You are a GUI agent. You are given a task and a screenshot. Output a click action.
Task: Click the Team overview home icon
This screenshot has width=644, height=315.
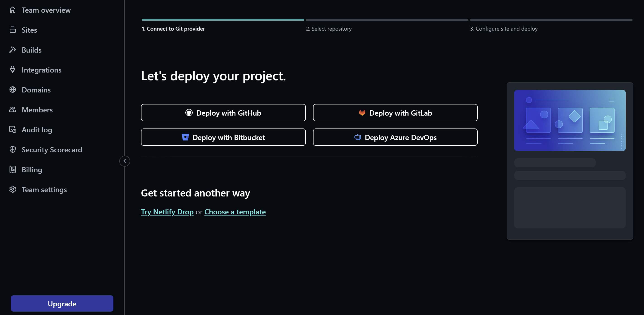click(x=13, y=10)
